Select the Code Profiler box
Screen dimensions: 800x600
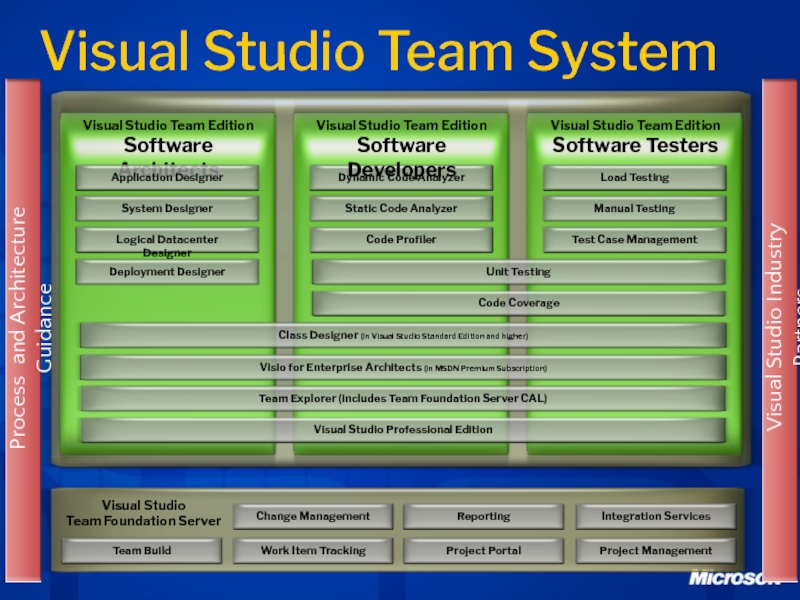click(x=401, y=240)
